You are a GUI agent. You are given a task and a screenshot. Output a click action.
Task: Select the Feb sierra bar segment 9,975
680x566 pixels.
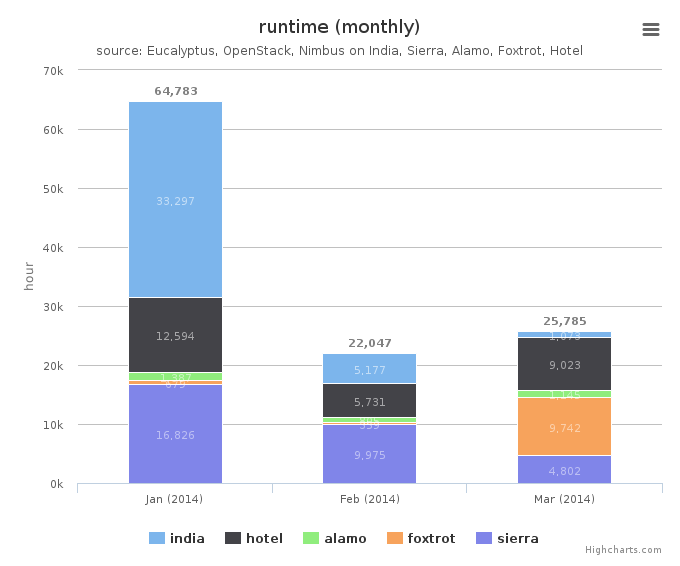(369, 454)
